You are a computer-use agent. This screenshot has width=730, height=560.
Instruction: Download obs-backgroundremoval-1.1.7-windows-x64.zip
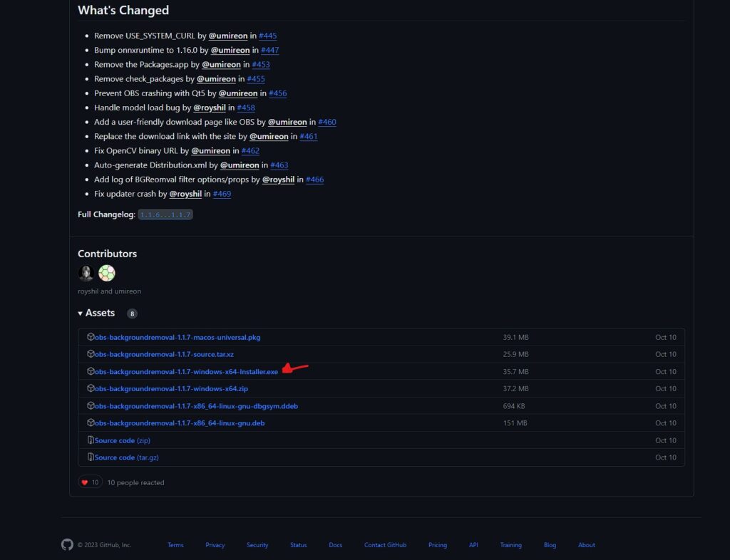coord(171,388)
